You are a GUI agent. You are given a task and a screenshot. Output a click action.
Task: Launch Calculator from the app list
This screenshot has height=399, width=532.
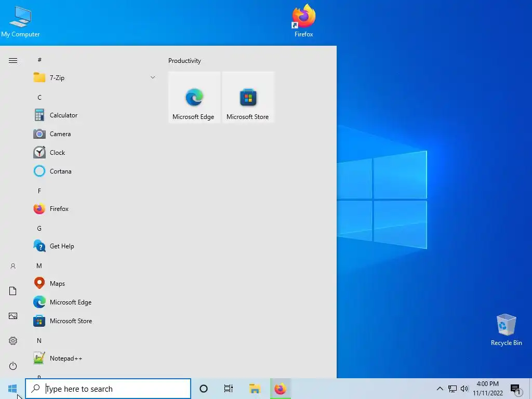pyautogui.click(x=94, y=115)
